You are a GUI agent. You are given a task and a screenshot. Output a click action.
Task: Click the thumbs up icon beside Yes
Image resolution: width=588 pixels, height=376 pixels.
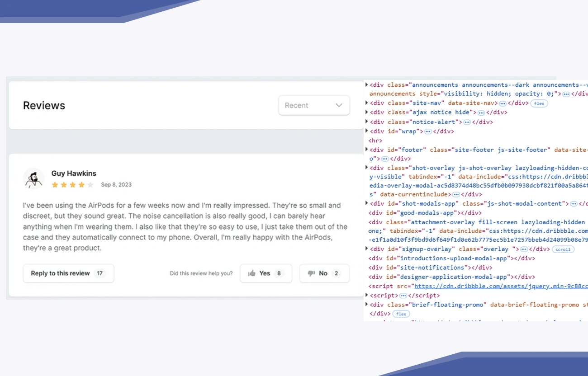(252, 273)
